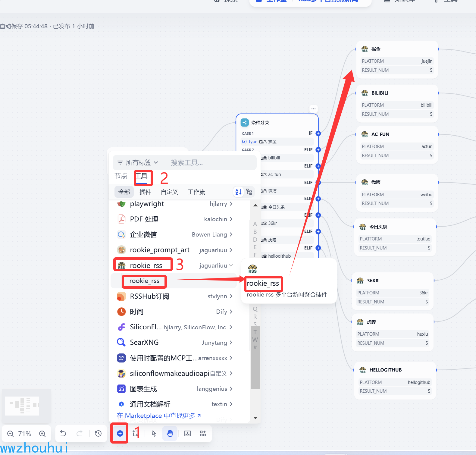Click the workflow minimap thumbnail

[x=26, y=406]
